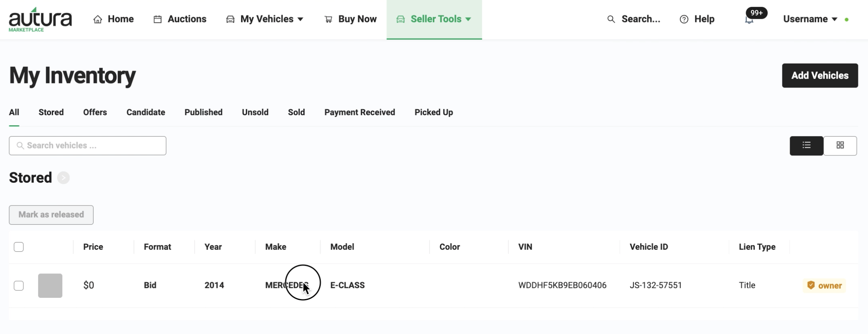The image size is (868, 334).
Task: Click the Autura Marketplace logo
Action: pos(40,19)
